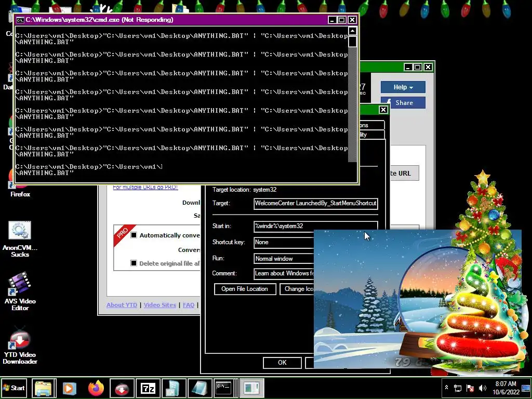Confirm properties dialog with OK
The height and width of the screenshot is (399, 532).
pyautogui.click(x=282, y=363)
